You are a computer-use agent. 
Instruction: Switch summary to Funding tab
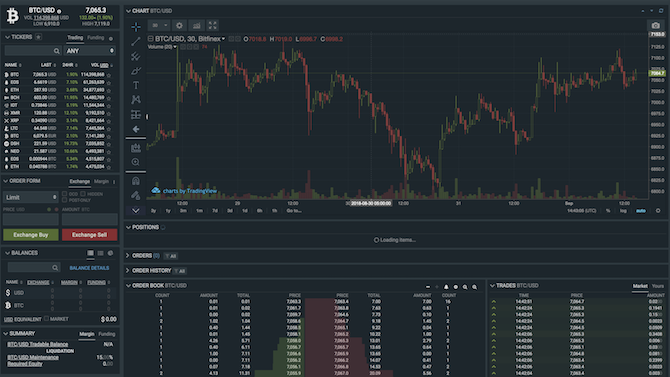107,334
